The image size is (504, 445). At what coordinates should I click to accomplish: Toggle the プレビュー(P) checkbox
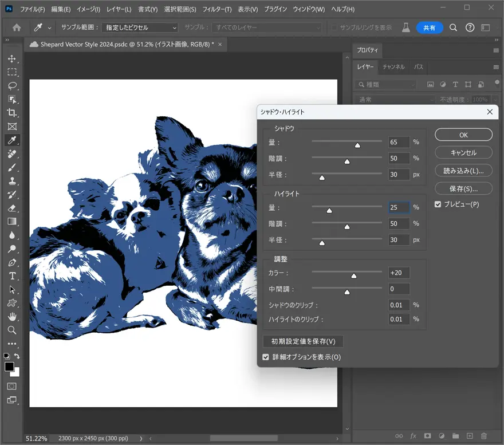pyautogui.click(x=439, y=204)
